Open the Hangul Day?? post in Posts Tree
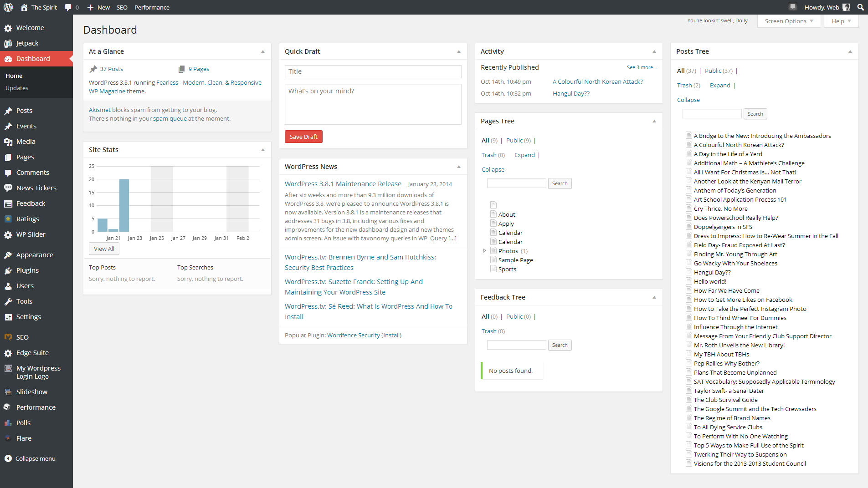 (x=712, y=272)
